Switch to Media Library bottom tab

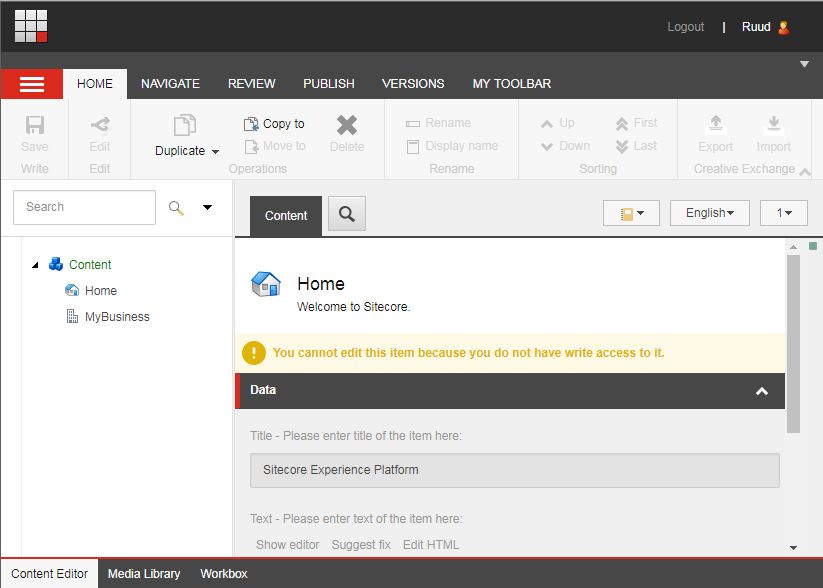point(144,574)
